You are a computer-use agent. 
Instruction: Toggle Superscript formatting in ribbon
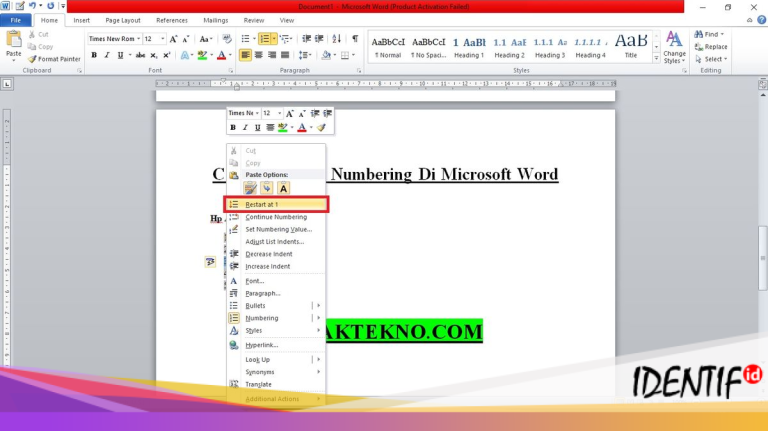pos(167,55)
